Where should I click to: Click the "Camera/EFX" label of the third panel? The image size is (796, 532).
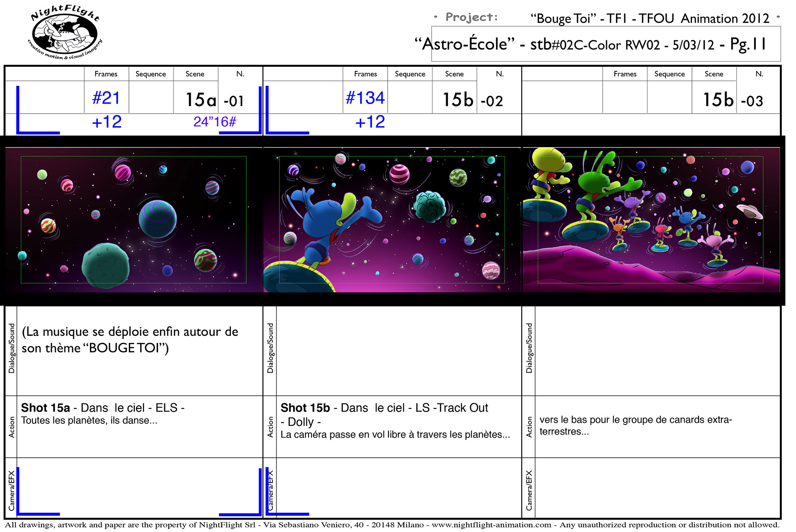[x=529, y=490]
